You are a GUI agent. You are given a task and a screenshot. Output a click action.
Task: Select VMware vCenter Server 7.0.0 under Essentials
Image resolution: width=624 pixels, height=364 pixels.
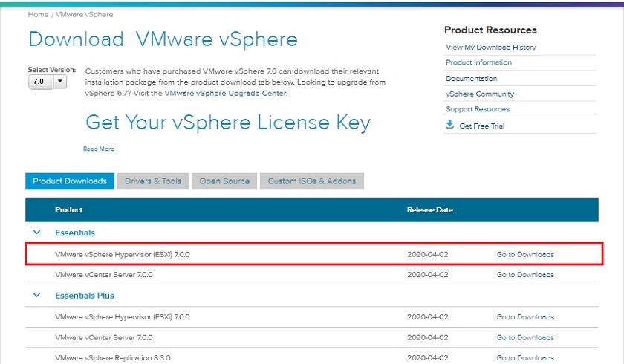click(103, 275)
